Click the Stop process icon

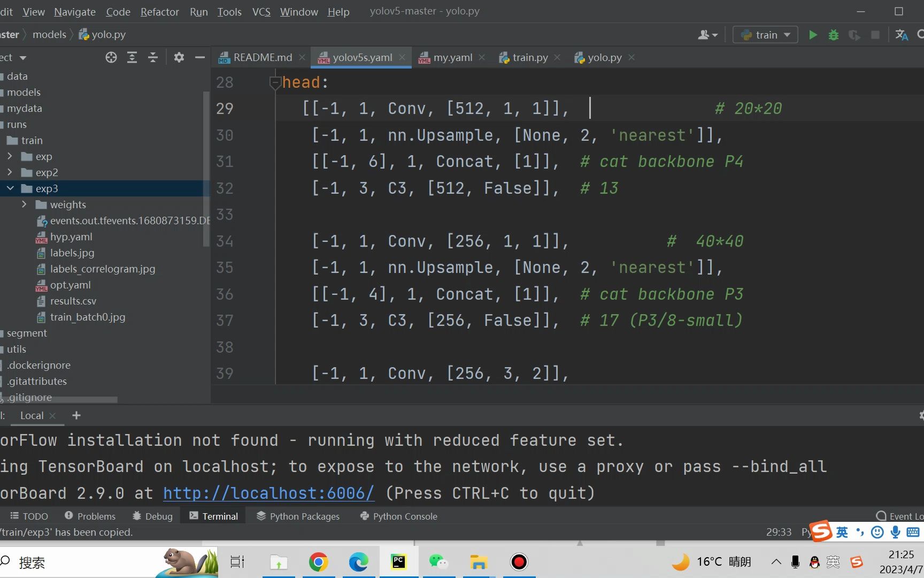tap(875, 35)
